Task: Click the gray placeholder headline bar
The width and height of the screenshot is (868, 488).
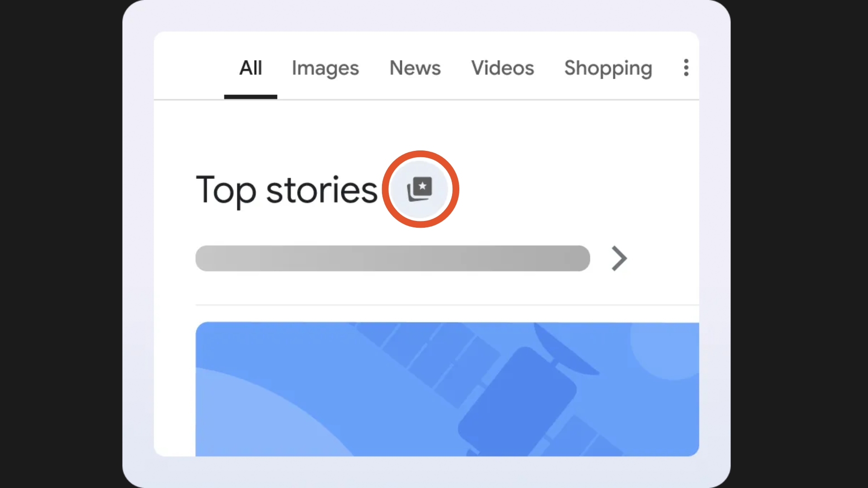Action: tap(392, 258)
